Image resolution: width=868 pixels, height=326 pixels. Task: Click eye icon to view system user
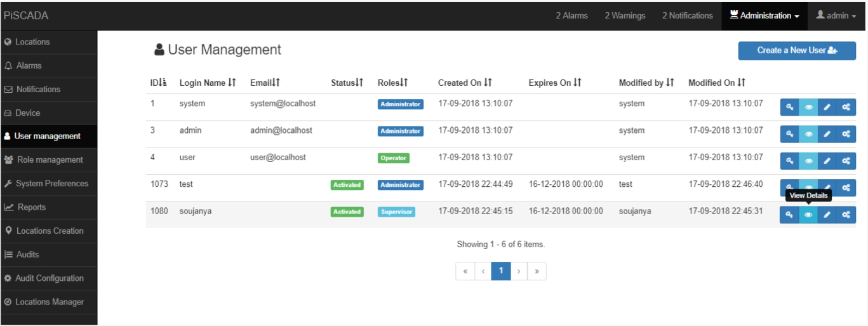click(808, 107)
